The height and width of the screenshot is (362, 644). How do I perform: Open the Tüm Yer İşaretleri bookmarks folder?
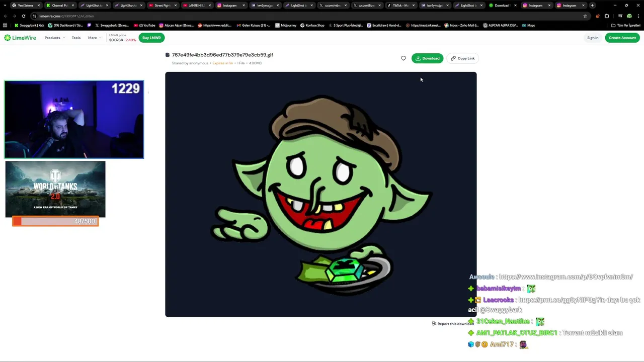pos(625,25)
